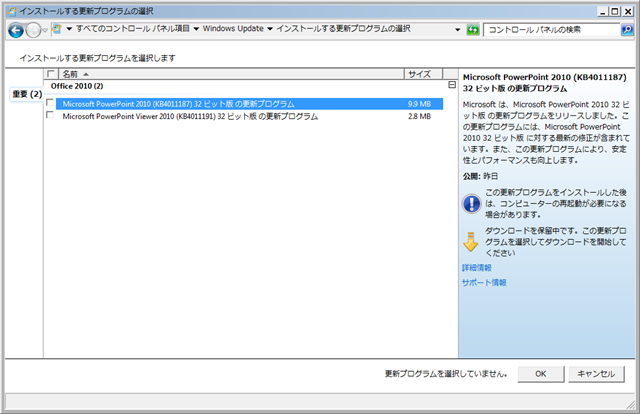
Task: Toggle the select-all checkbox in header
Action: click(51, 74)
